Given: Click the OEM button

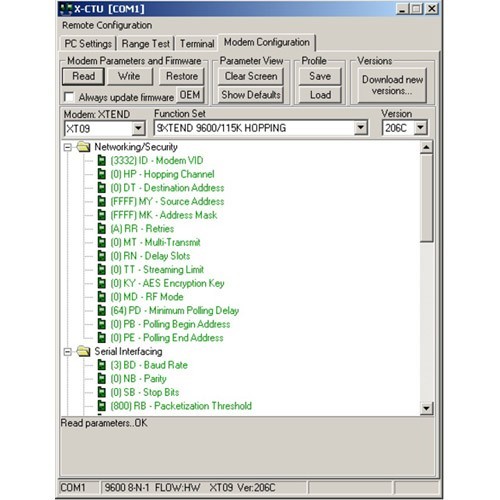Looking at the screenshot, I should pos(190,95).
